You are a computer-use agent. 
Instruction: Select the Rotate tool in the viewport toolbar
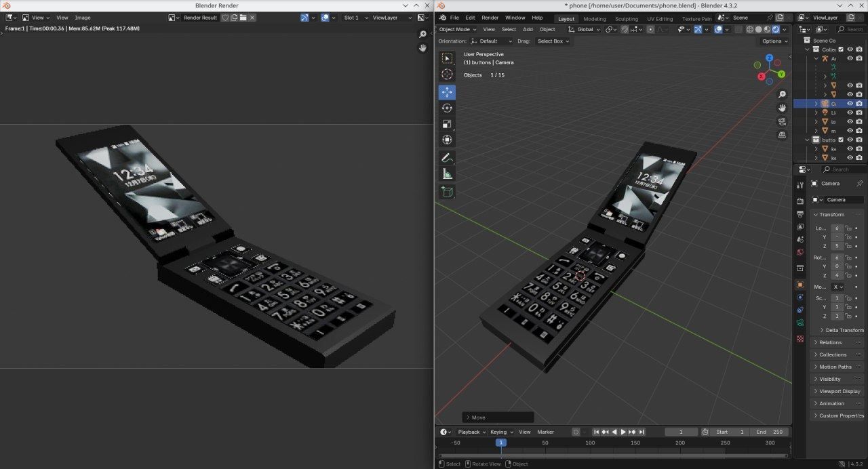coord(447,108)
